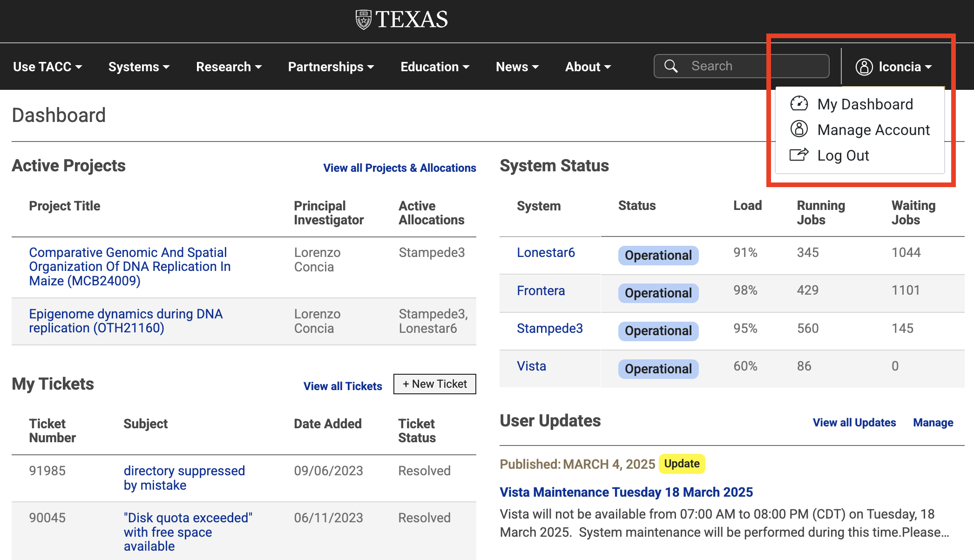Viewport: 974px width, 560px height.
Task: Open the Partnerships dropdown menu
Action: click(x=331, y=67)
